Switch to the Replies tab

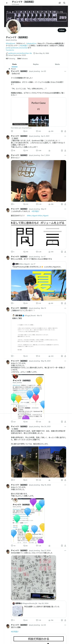click(36, 64)
